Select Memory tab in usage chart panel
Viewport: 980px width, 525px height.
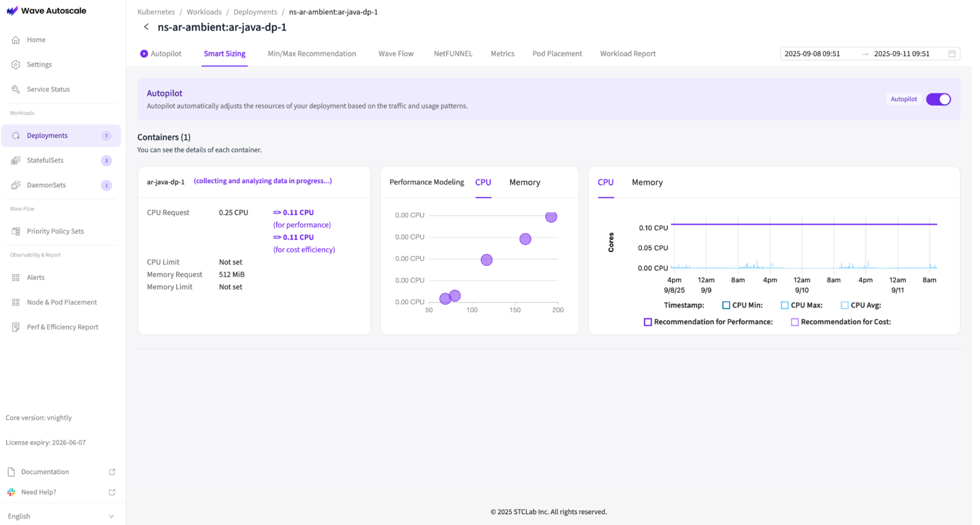pos(647,182)
